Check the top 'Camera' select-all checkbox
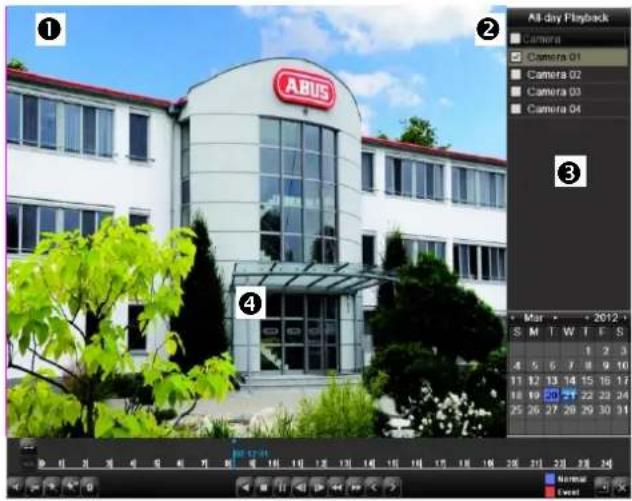Viewport: 632px width, 501px height. coord(516,39)
